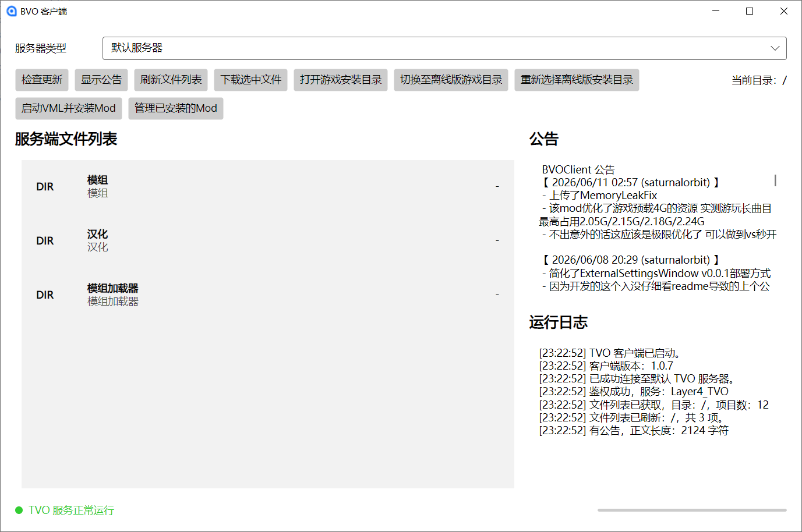This screenshot has width=802, height=532.
Task: Click the 当前目录: / label
Action: [759, 80]
